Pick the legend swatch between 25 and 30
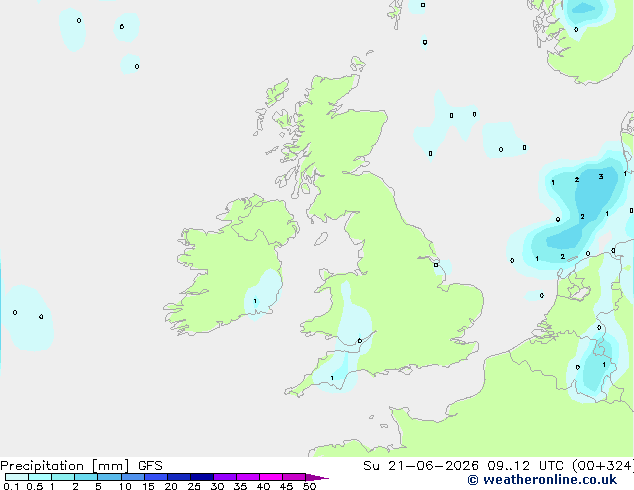This screenshot has width=634, height=490. [x=202, y=477]
